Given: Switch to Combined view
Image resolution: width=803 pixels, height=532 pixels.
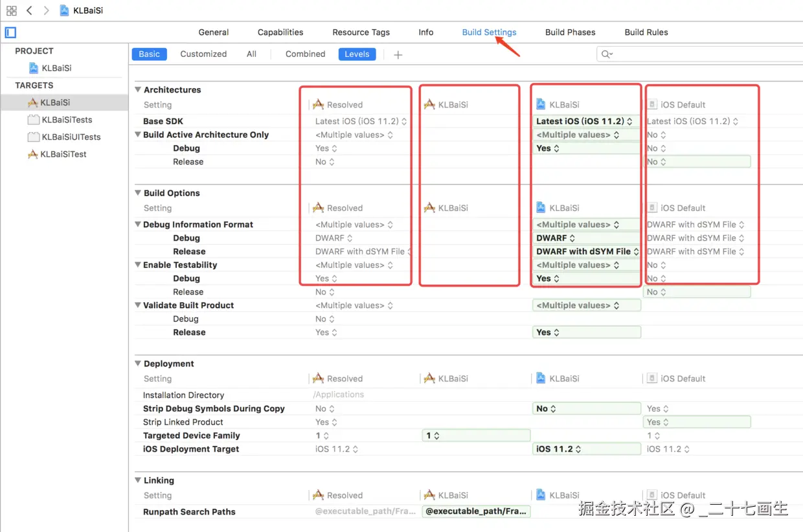Looking at the screenshot, I should click(305, 54).
